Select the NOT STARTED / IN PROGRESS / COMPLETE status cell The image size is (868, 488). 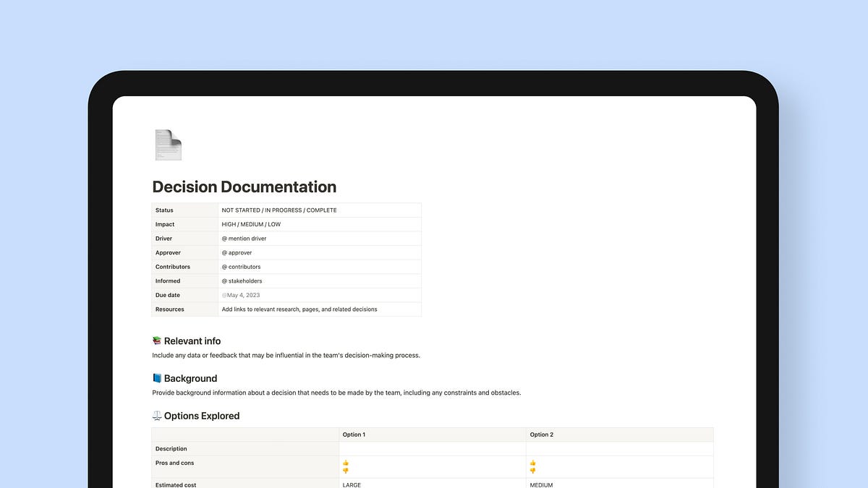pyautogui.click(x=279, y=210)
